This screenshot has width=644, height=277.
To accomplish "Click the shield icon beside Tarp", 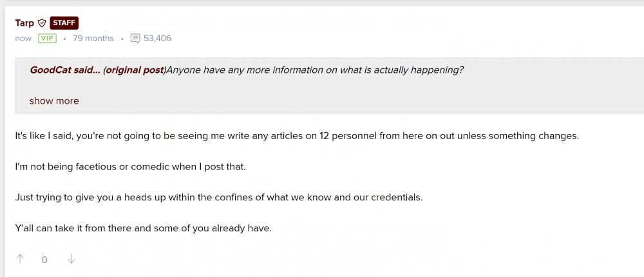I will (x=42, y=23).
